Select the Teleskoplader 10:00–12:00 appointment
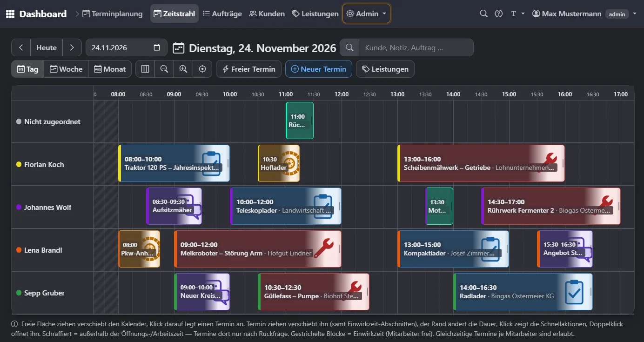The image size is (644, 342). 286,206
